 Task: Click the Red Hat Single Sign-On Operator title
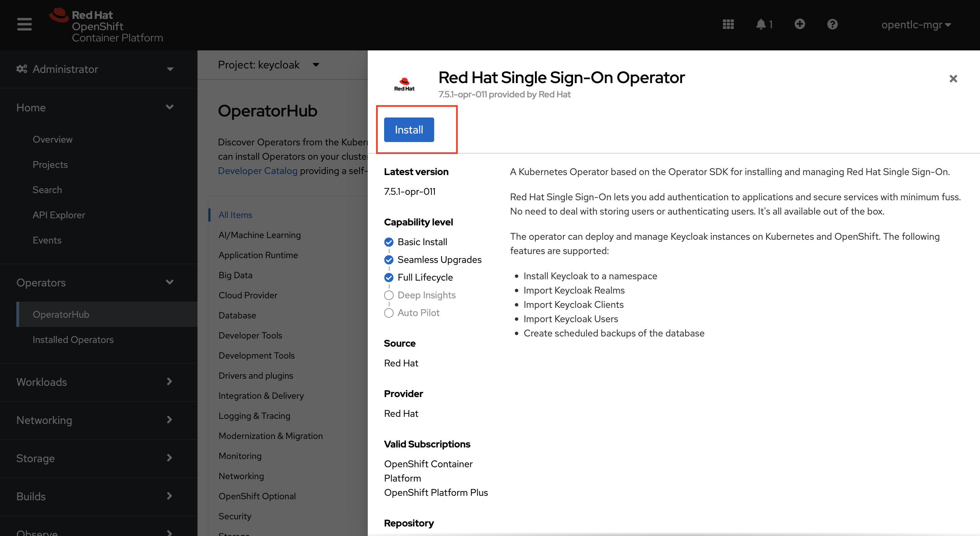[x=561, y=78]
